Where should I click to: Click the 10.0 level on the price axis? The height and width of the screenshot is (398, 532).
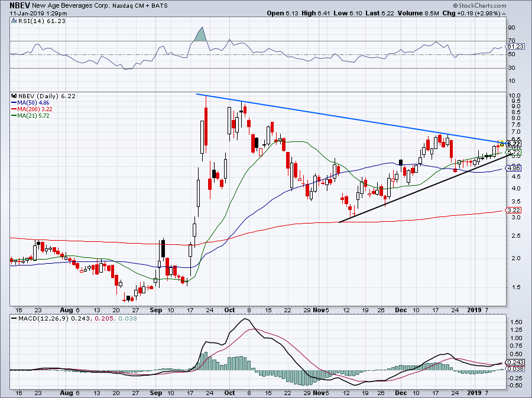(514, 96)
